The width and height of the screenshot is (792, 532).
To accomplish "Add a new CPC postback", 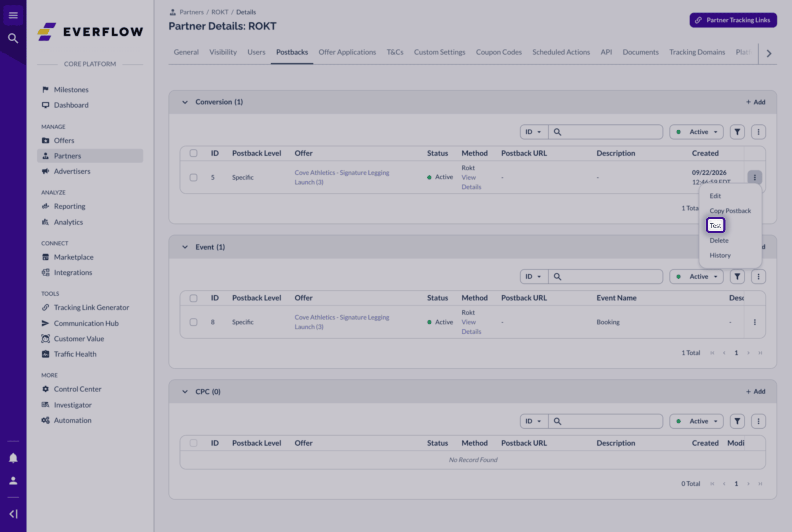I will [x=756, y=391].
